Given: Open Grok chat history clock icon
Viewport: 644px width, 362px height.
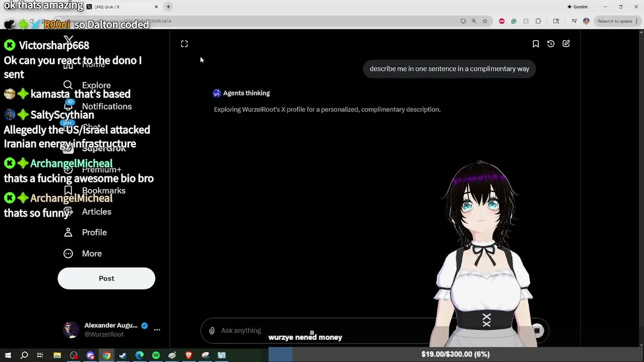Looking at the screenshot, I should click(551, 44).
